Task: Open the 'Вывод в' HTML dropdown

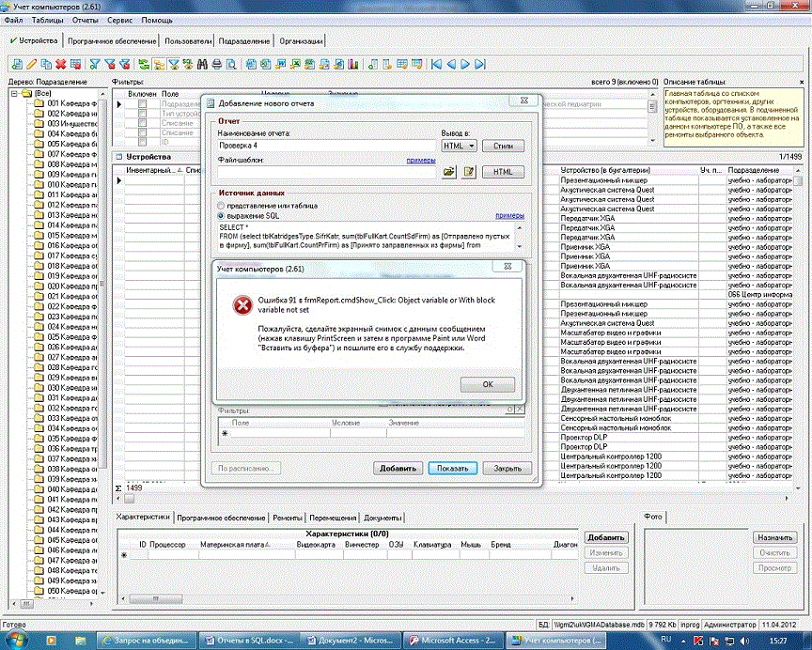Action: (471, 146)
